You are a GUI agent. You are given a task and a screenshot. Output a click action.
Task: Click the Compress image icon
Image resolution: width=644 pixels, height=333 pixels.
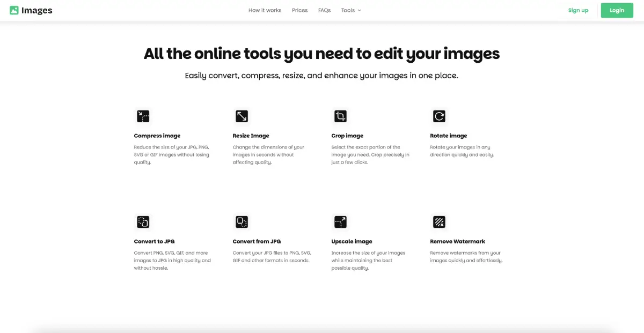143,116
